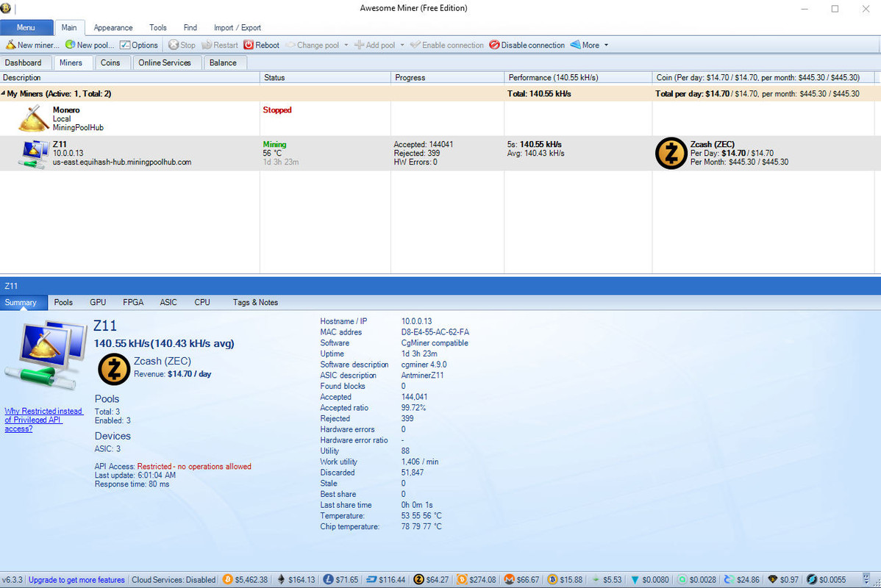Click the $15.88 coin in status bar

566,580
